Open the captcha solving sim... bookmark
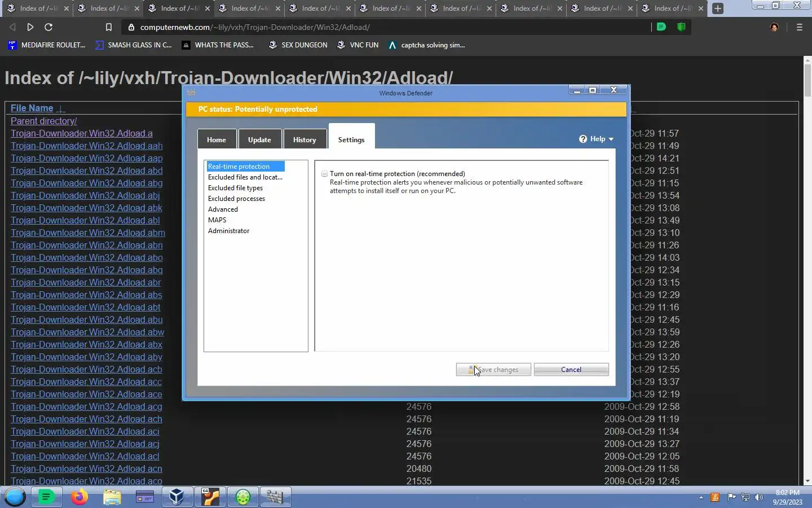 (x=427, y=45)
